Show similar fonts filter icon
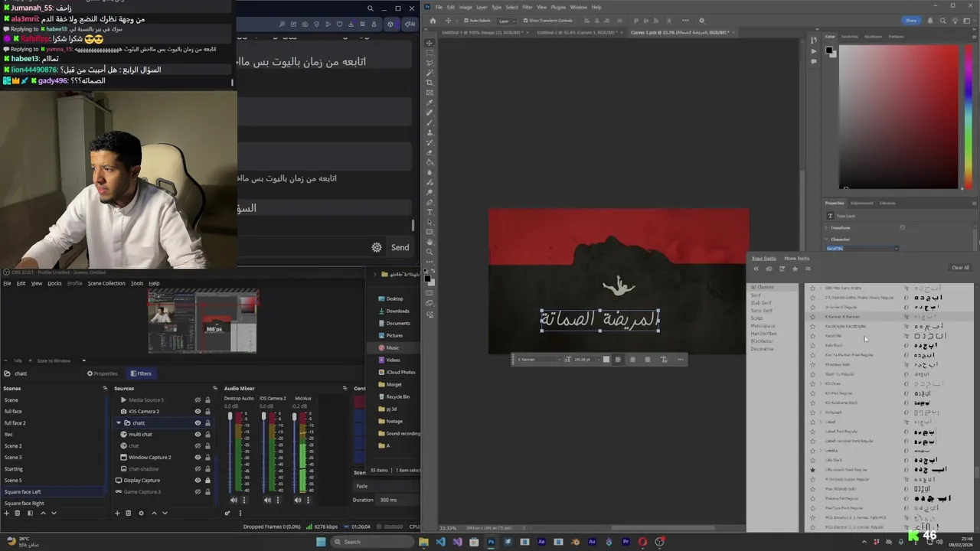Image resolution: width=980 pixels, height=551 pixels. click(808, 269)
